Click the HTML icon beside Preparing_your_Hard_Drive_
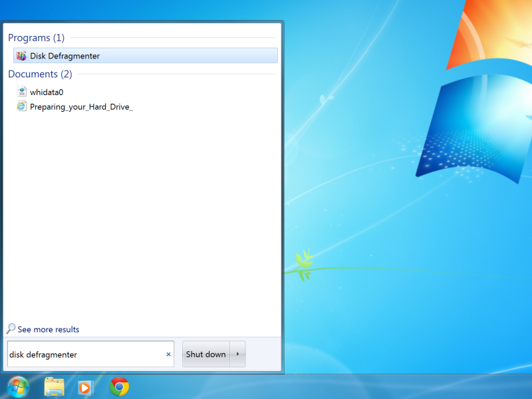 coord(21,106)
